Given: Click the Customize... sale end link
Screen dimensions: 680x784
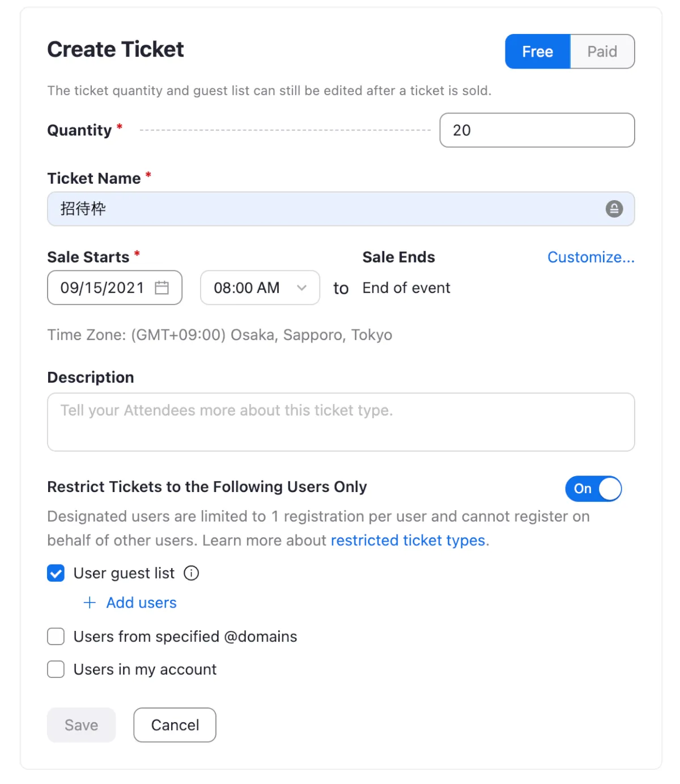Looking at the screenshot, I should 590,257.
